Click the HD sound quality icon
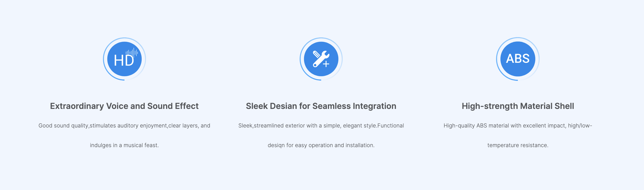The height and width of the screenshot is (190, 644). pos(124,59)
